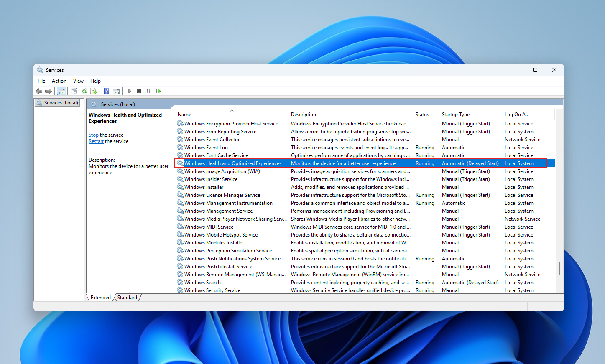Sort by the Log On As column header
Image resolution: width=605 pixels, height=364 pixels.
point(528,115)
